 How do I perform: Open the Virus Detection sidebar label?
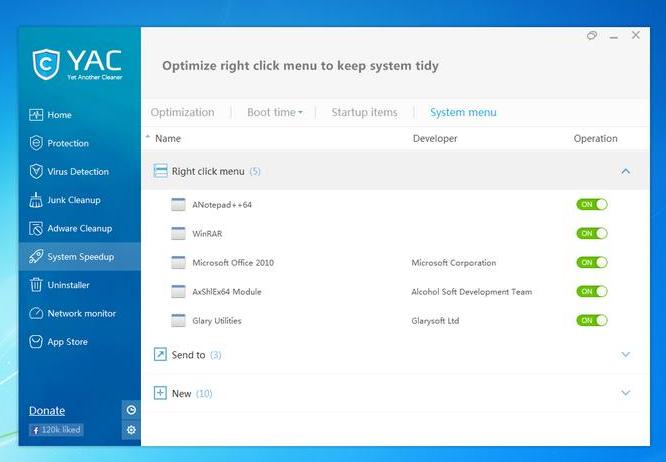point(78,172)
